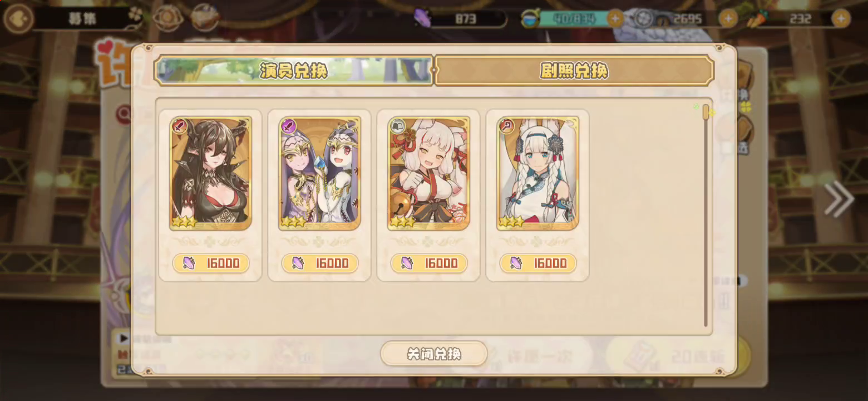Open the treasure chest icon in top bar

[x=205, y=18]
